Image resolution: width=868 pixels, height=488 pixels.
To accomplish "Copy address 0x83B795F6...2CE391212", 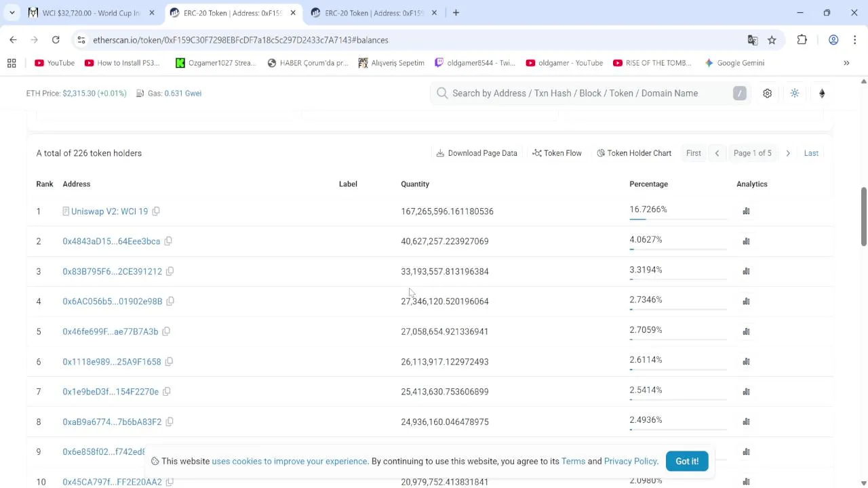I will click(x=170, y=271).
